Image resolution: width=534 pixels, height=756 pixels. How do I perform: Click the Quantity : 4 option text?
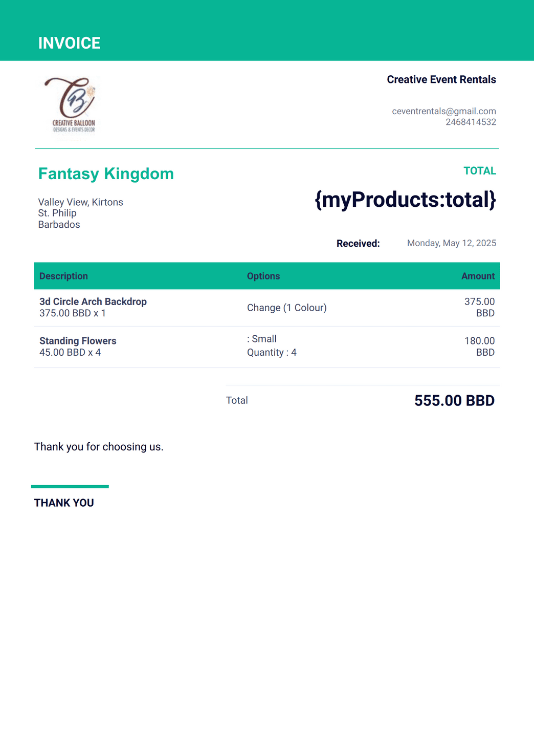click(x=272, y=352)
